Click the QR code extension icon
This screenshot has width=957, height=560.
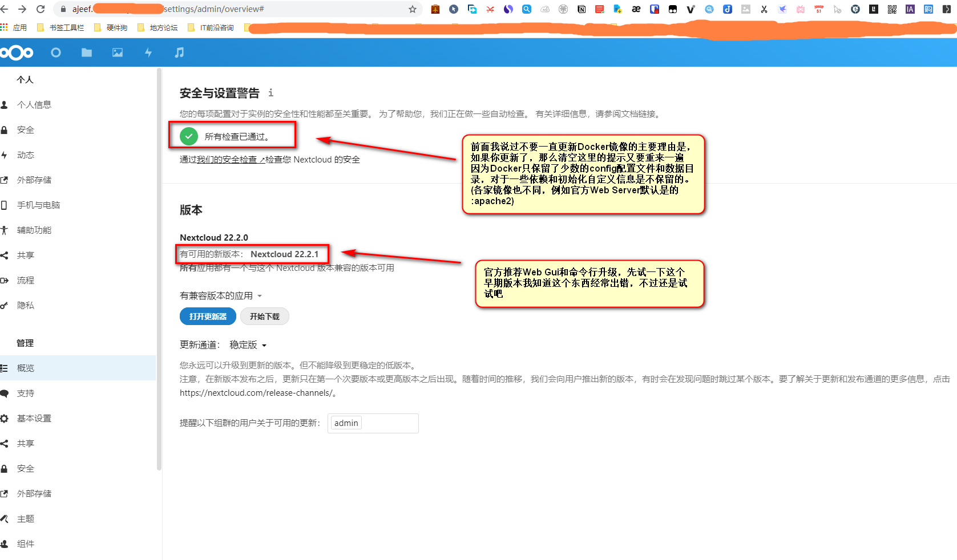coord(892,9)
